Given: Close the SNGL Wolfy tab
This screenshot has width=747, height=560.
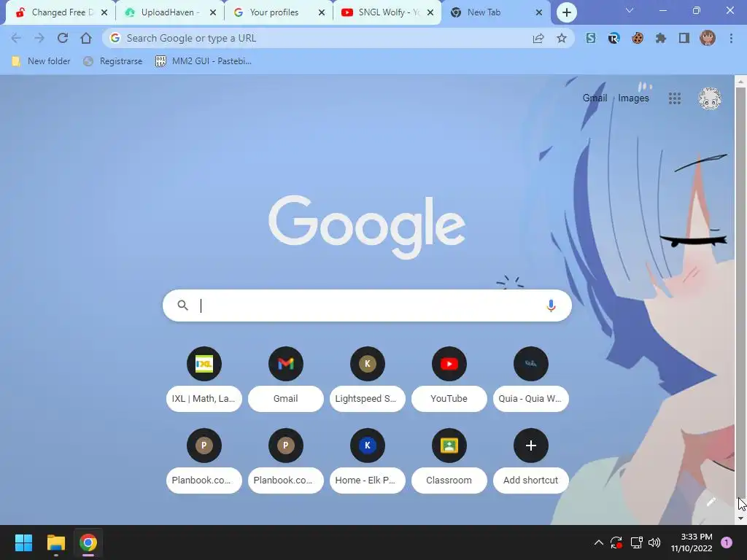Looking at the screenshot, I should click(430, 12).
